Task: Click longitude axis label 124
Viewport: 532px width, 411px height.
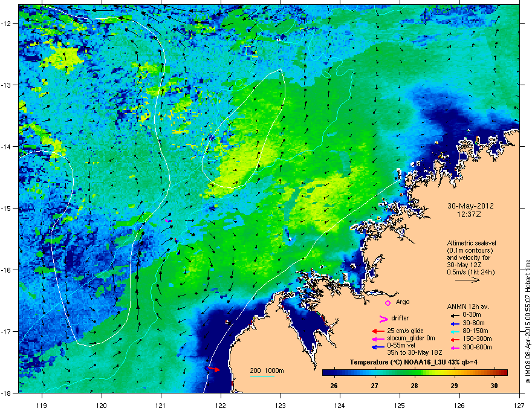Action: pyautogui.click(x=340, y=405)
